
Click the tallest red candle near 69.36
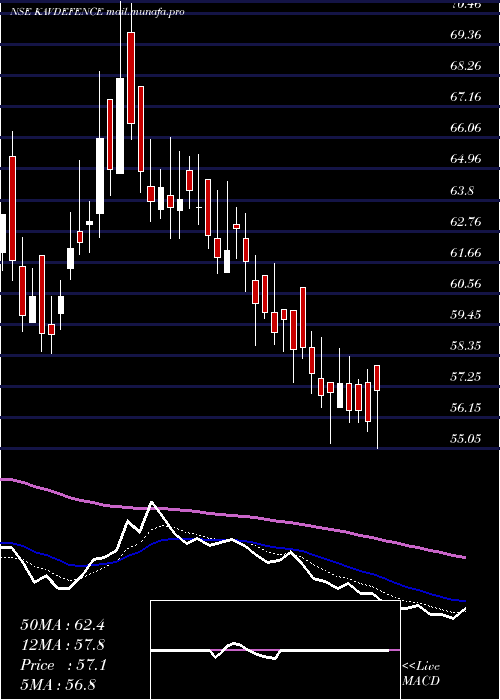click(131, 77)
